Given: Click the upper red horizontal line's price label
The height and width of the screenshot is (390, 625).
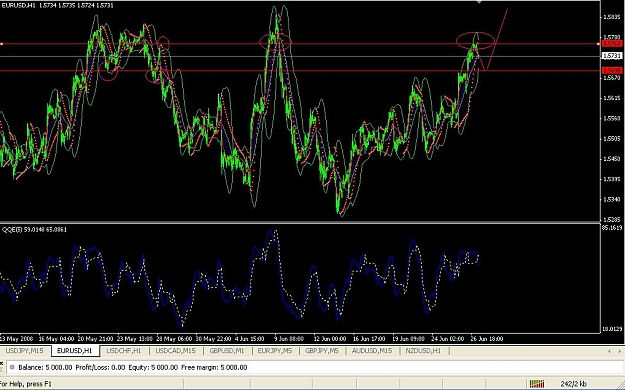Looking at the screenshot, I should (612, 43).
